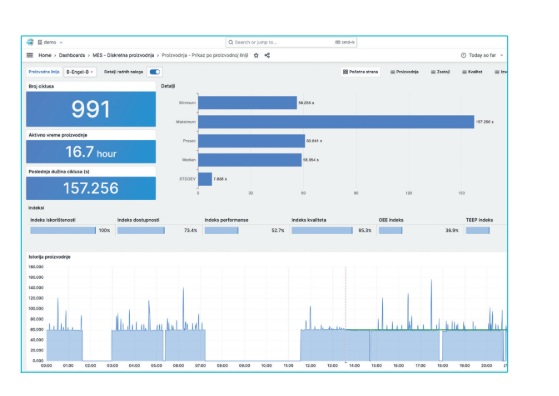Focus the Search or jump to field
The width and height of the screenshot is (559, 396).
(x=291, y=42)
